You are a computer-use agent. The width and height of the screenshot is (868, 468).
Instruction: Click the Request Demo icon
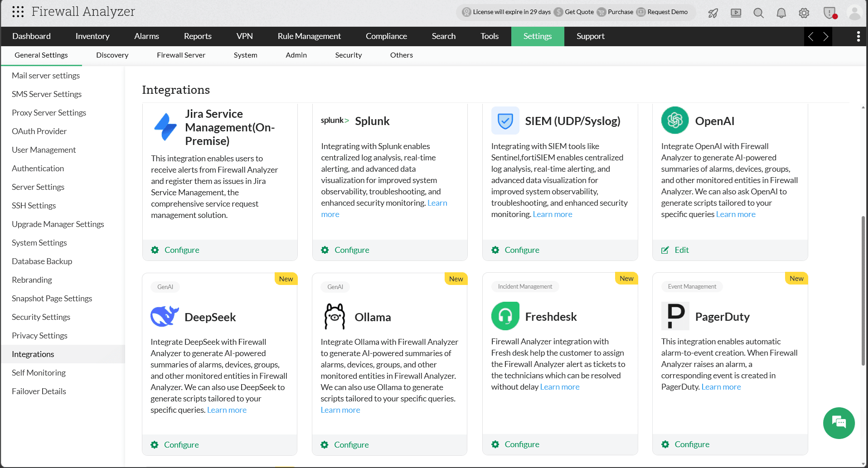[x=641, y=12]
